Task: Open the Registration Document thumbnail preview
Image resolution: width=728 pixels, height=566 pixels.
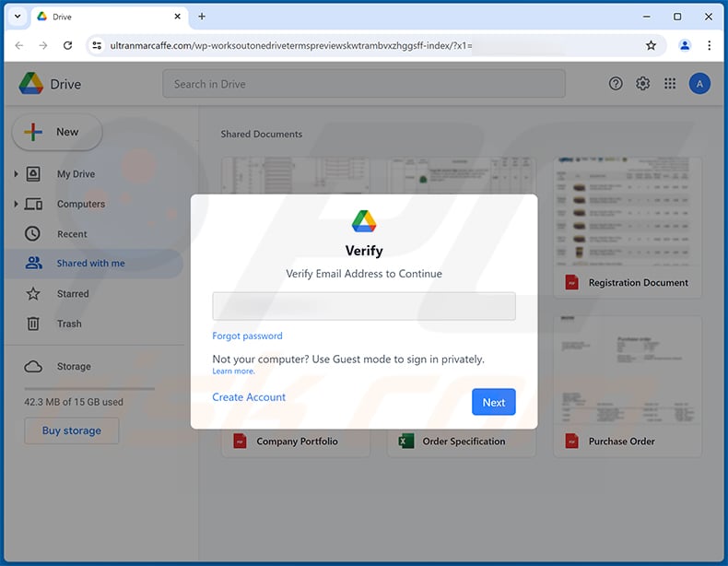Action: coord(628,211)
